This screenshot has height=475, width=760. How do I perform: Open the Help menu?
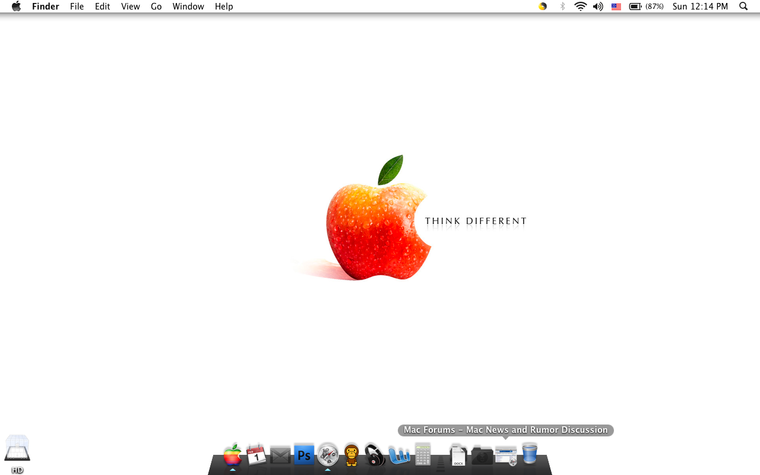coord(224,6)
